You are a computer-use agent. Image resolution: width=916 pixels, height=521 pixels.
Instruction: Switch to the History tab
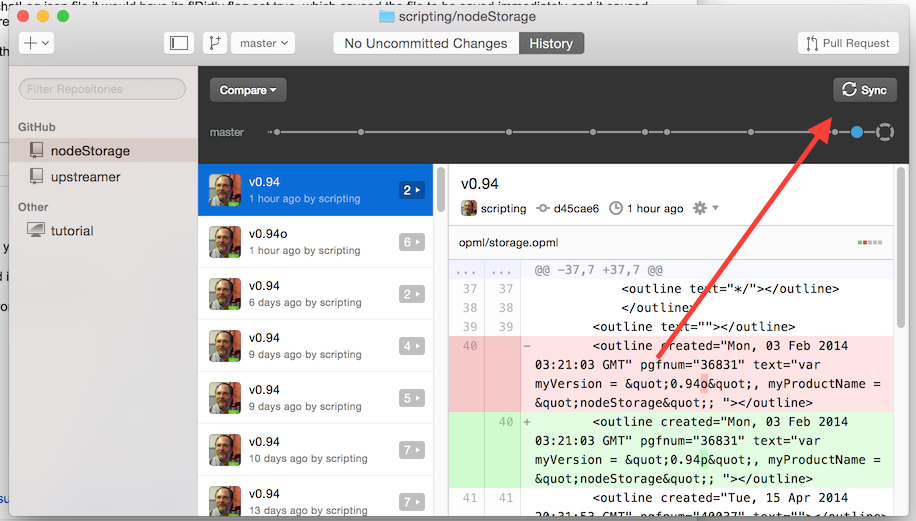pos(551,43)
